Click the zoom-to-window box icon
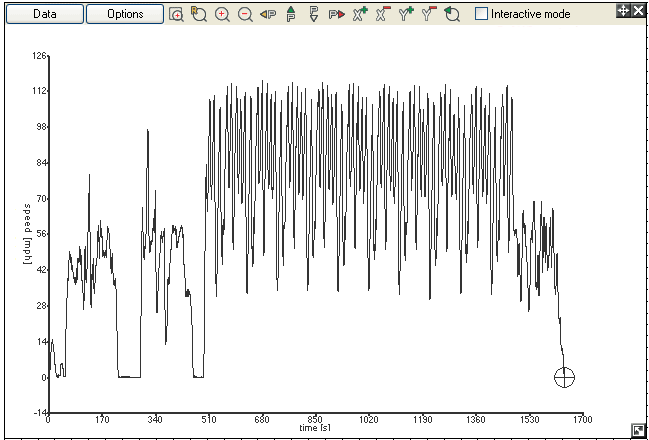This screenshot has height=440, width=649. pos(176,15)
